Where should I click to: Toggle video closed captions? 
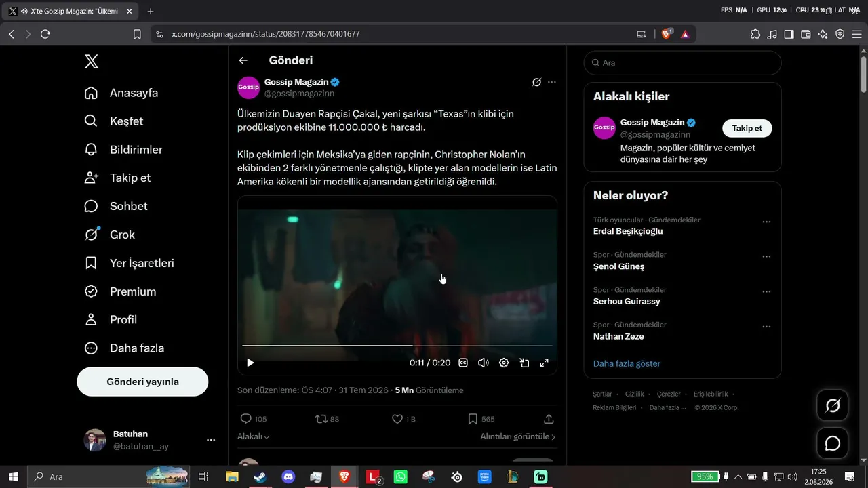[463, 363]
